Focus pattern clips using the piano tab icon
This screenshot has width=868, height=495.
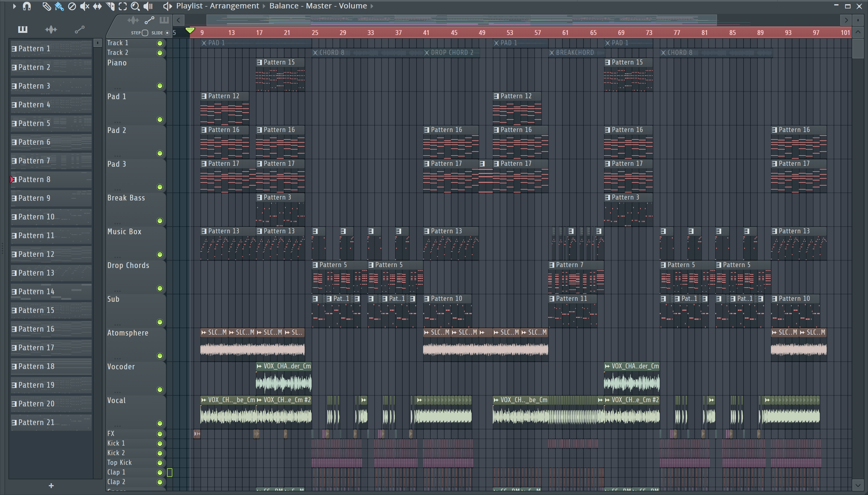(164, 20)
